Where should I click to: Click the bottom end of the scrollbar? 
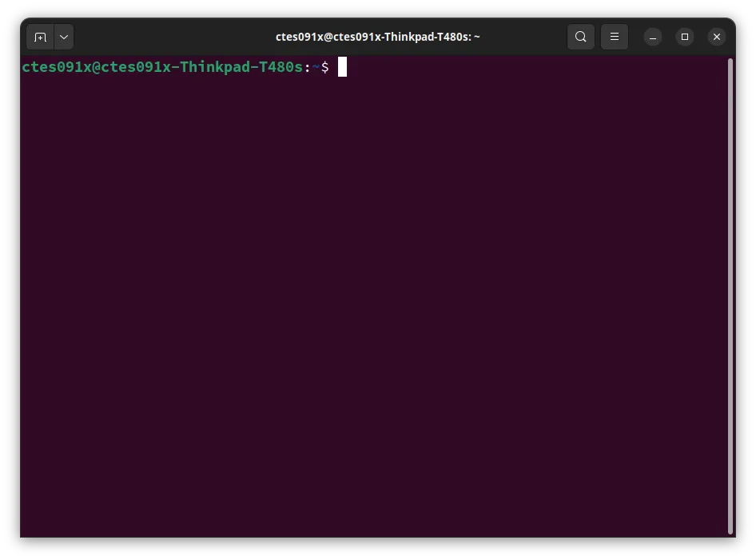[730, 527]
